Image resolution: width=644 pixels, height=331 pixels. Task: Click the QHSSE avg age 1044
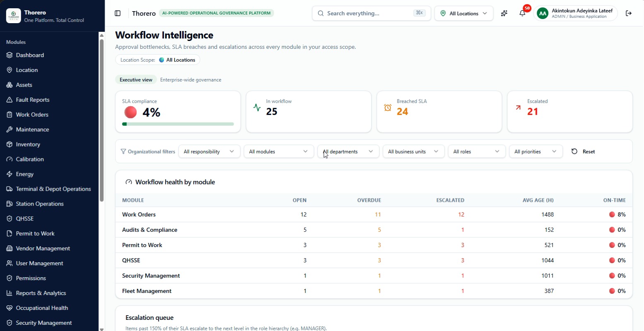(548, 260)
